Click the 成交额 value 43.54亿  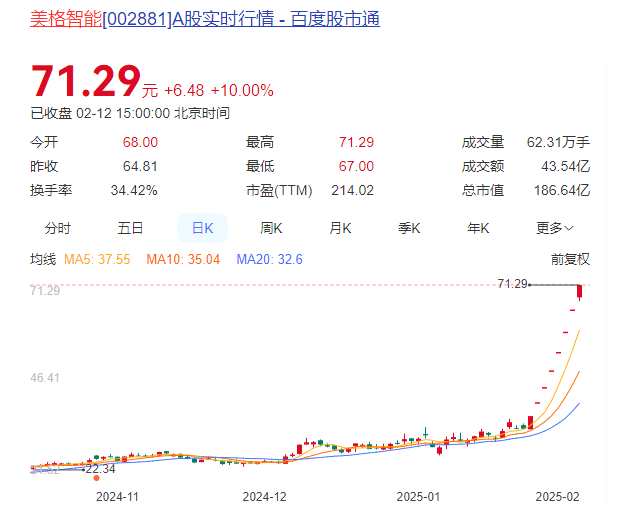coord(566,166)
